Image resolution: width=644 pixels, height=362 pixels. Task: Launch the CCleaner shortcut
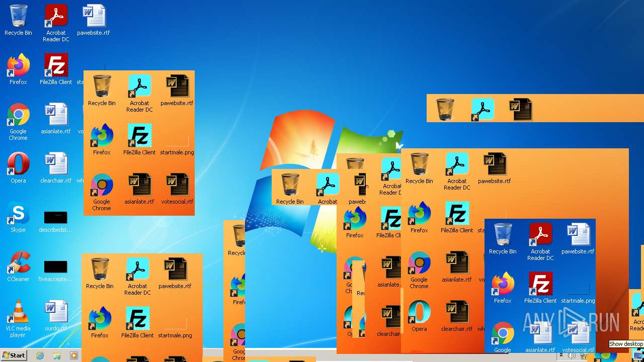click(x=18, y=267)
